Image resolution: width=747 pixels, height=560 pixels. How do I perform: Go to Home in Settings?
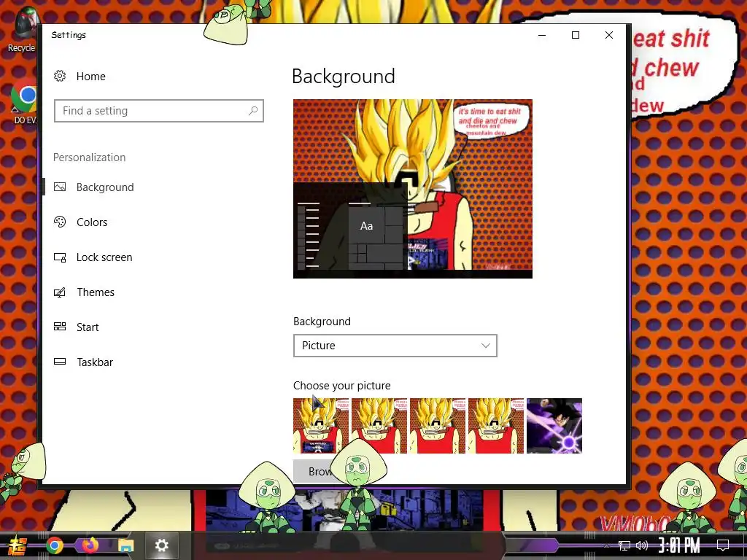click(91, 76)
